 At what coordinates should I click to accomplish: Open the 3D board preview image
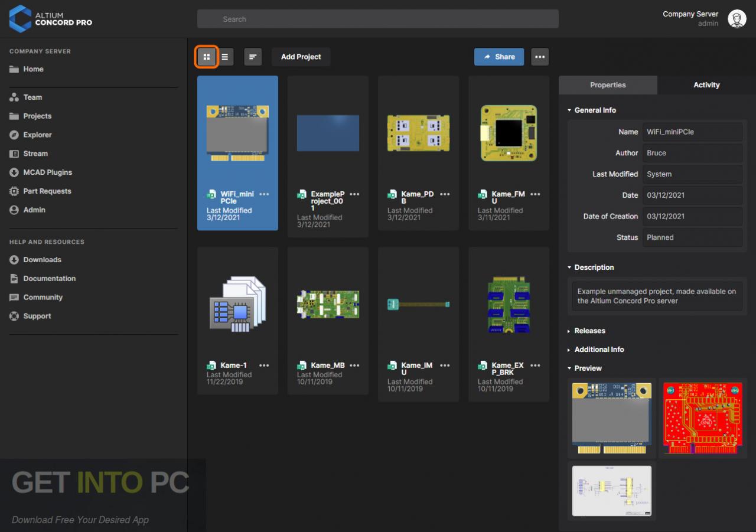612,419
